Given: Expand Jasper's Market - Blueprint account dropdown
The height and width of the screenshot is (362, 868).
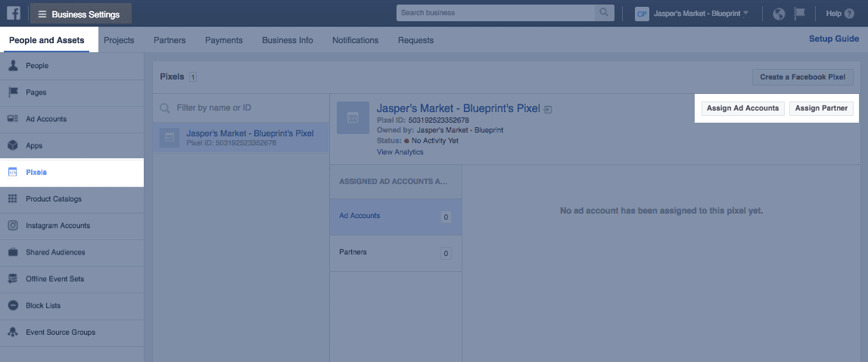Looking at the screenshot, I should coord(692,14).
